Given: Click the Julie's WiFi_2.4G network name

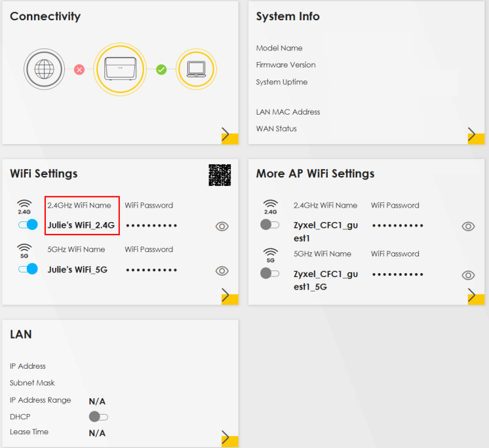Looking at the screenshot, I should click(81, 226).
